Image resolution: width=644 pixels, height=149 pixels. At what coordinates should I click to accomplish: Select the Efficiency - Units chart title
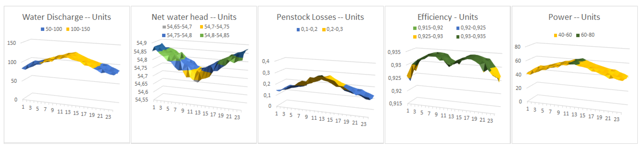(x=448, y=17)
